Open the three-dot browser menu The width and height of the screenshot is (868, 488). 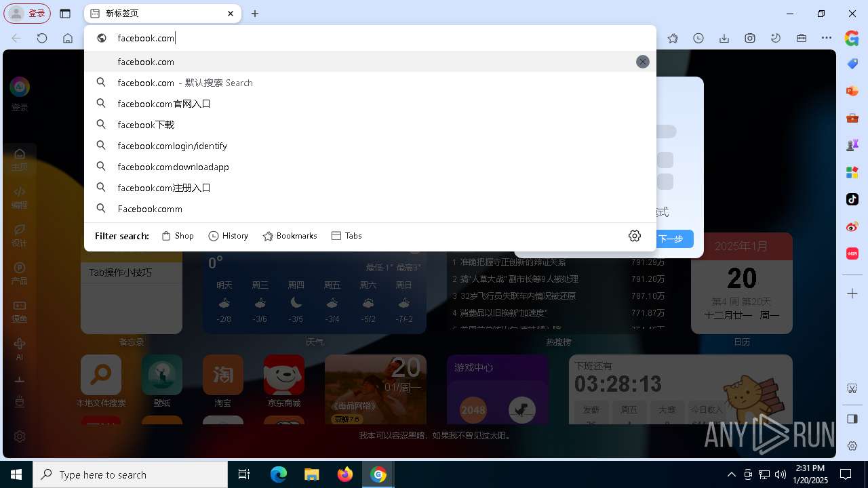coord(827,39)
